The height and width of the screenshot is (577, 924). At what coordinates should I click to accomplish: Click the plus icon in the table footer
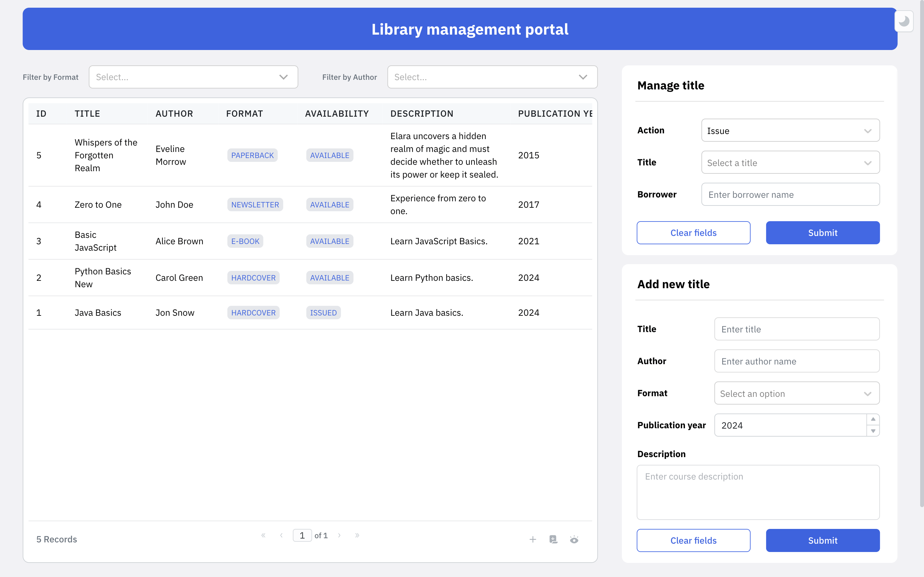click(533, 539)
